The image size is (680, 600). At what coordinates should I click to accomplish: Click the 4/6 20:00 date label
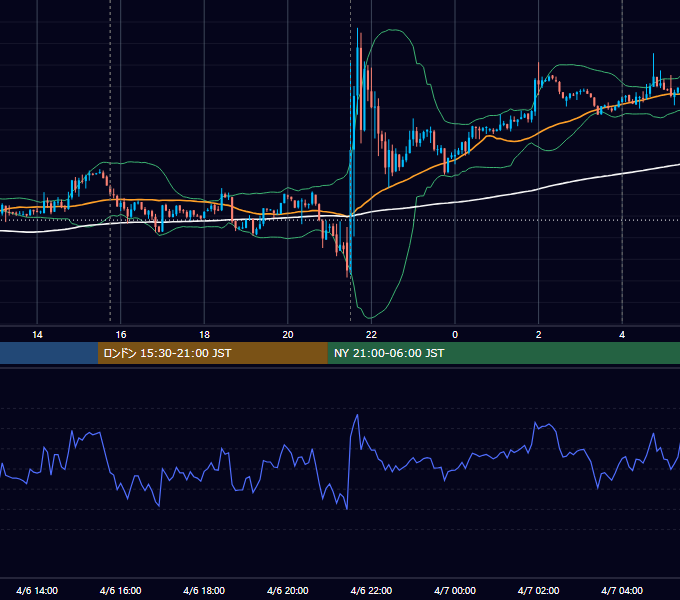(288, 590)
